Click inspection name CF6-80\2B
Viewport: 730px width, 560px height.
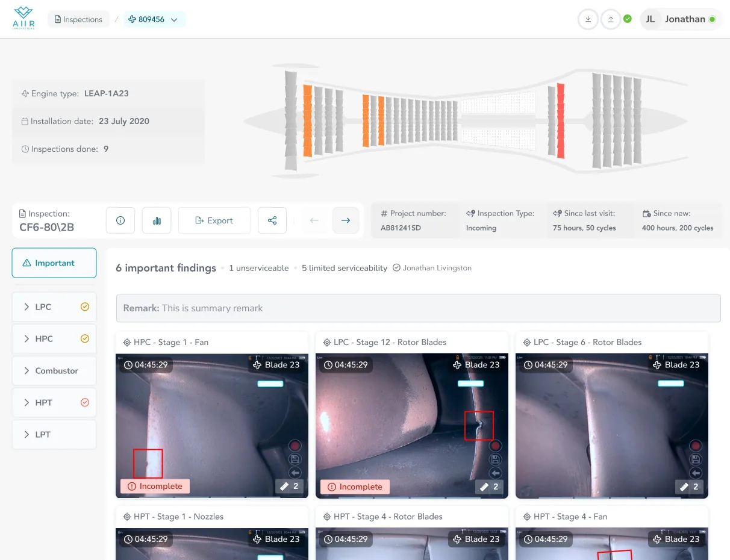coord(47,228)
